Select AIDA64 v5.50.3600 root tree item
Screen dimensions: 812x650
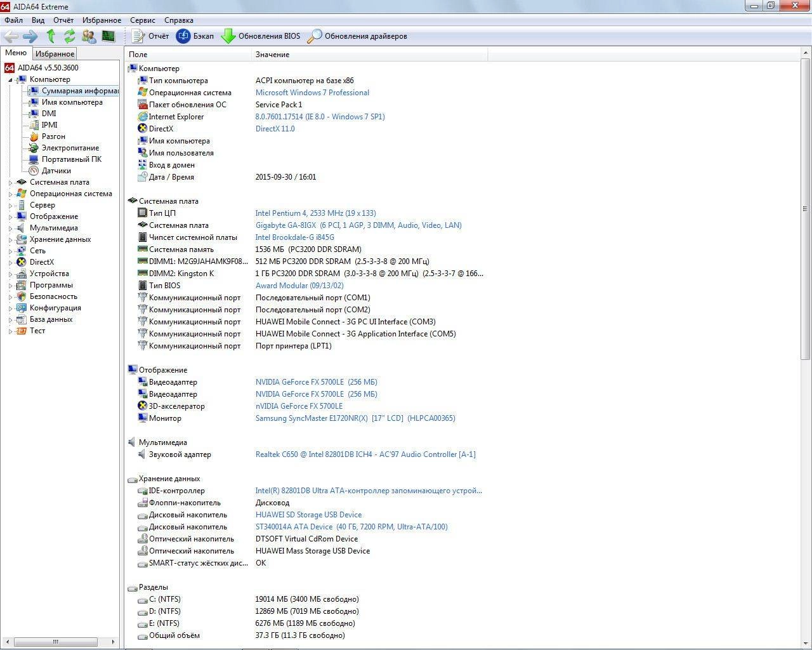click(42, 68)
